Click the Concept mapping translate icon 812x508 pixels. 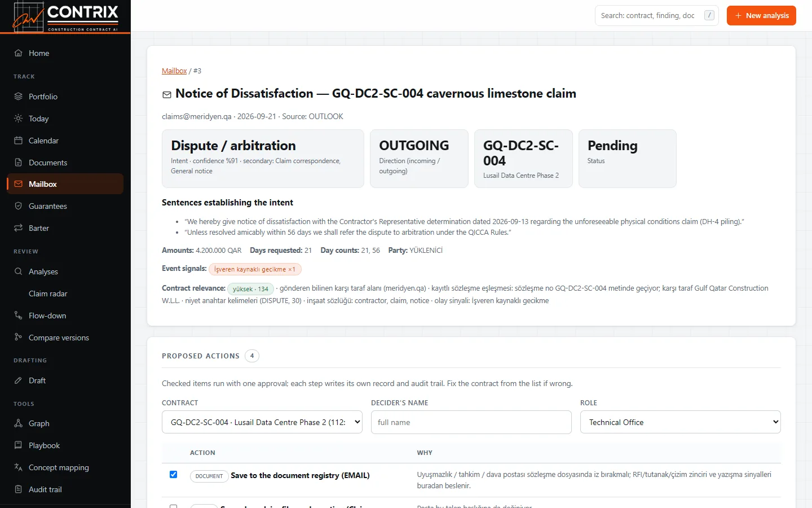tap(18, 467)
